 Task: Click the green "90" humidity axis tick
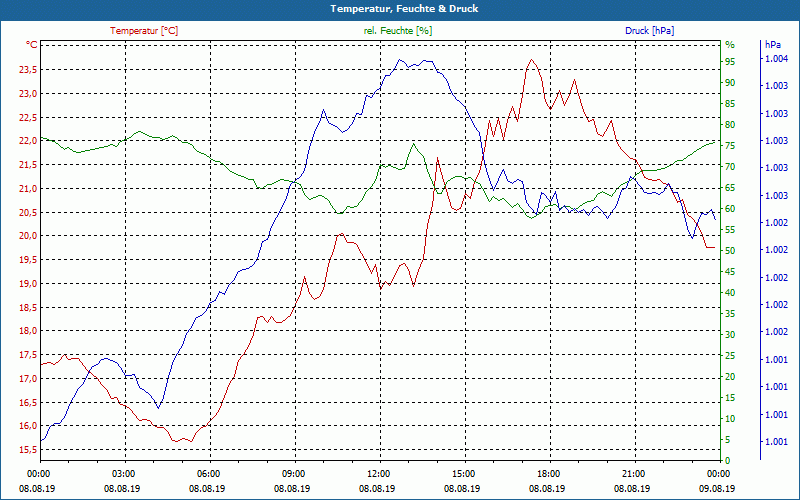(x=730, y=83)
